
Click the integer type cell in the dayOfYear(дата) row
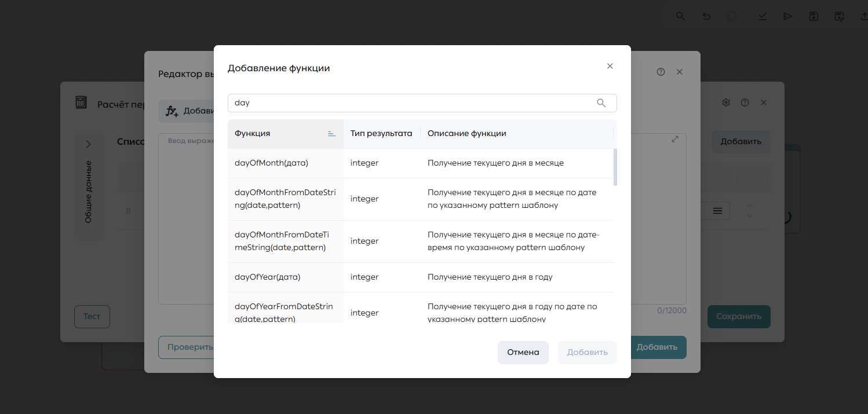pos(364,277)
